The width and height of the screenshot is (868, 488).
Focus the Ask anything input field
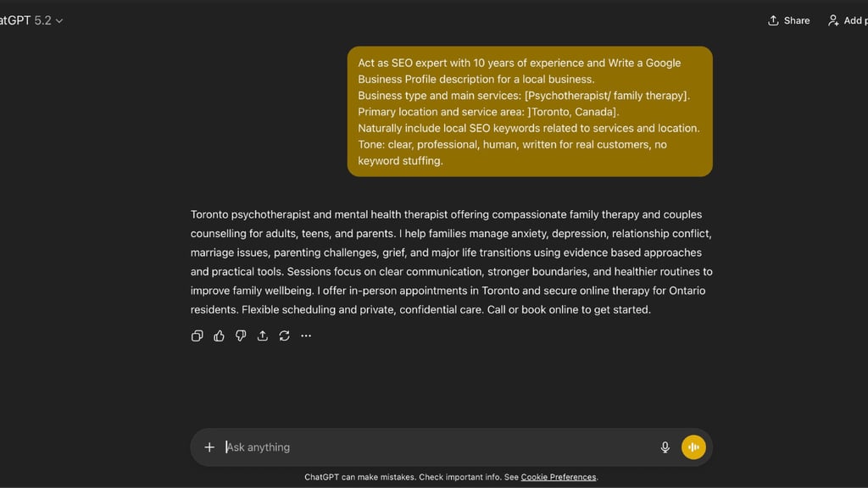pos(424,447)
